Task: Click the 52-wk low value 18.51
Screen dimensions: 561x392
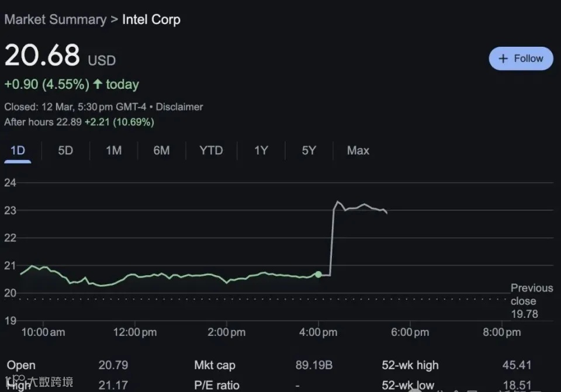Action: (x=517, y=385)
